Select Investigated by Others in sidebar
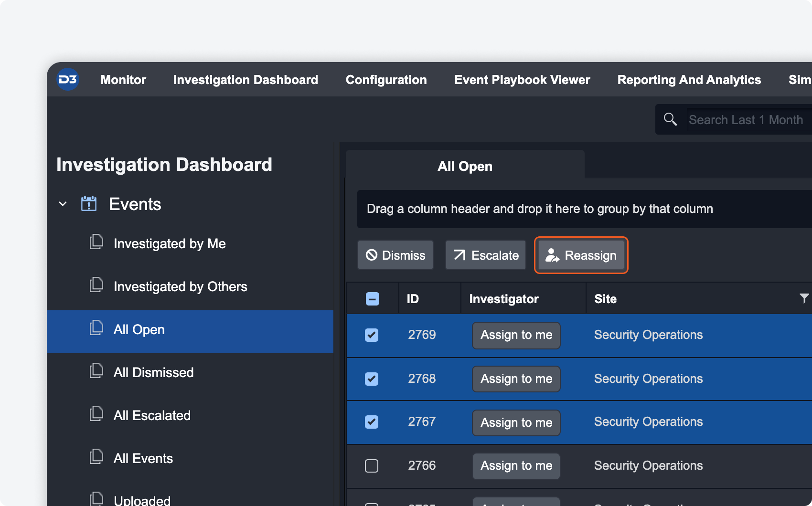812x506 pixels. tap(180, 286)
